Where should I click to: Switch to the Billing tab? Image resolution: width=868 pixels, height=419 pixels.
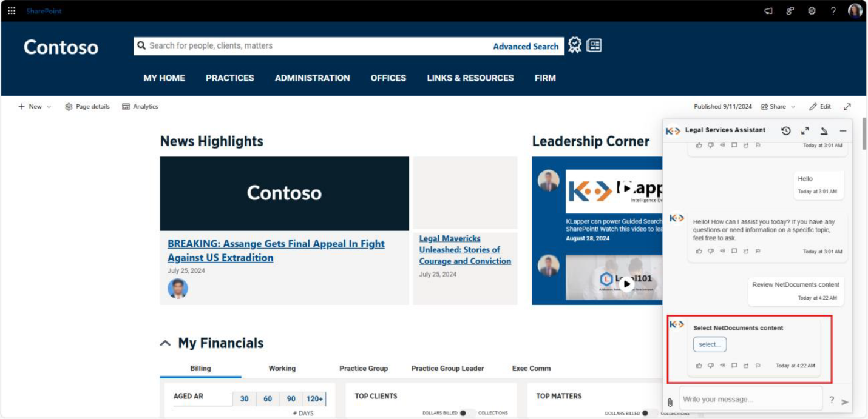[200, 368]
